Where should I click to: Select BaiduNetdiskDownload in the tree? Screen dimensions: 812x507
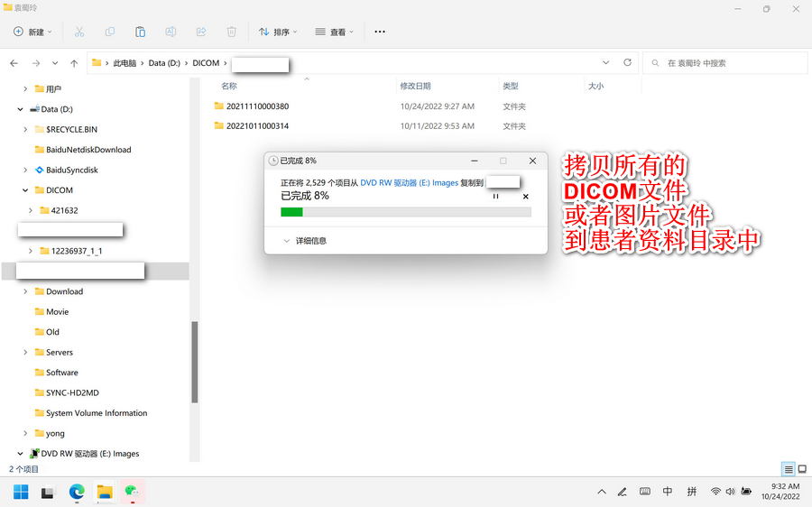[x=88, y=150]
